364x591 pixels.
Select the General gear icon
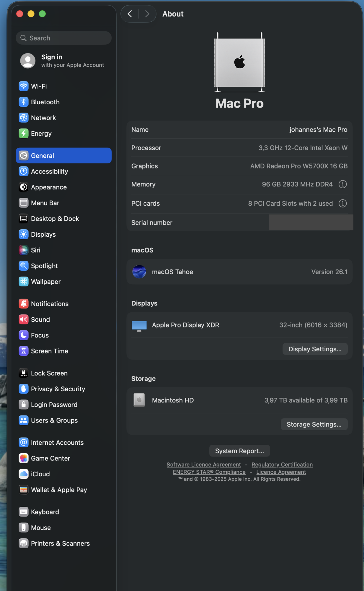coord(24,155)
